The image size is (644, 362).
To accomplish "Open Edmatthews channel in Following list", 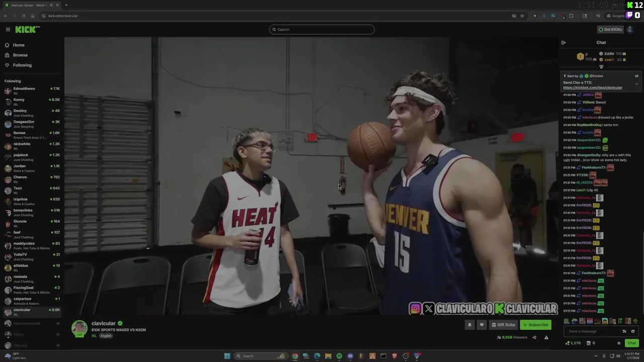I will coord(32,91).
